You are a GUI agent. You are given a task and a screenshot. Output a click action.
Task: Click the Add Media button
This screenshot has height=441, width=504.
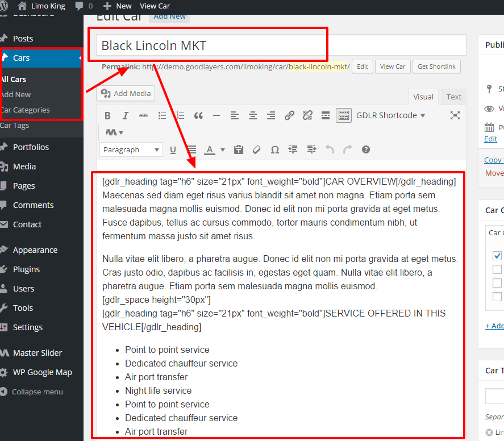[126, 93]
